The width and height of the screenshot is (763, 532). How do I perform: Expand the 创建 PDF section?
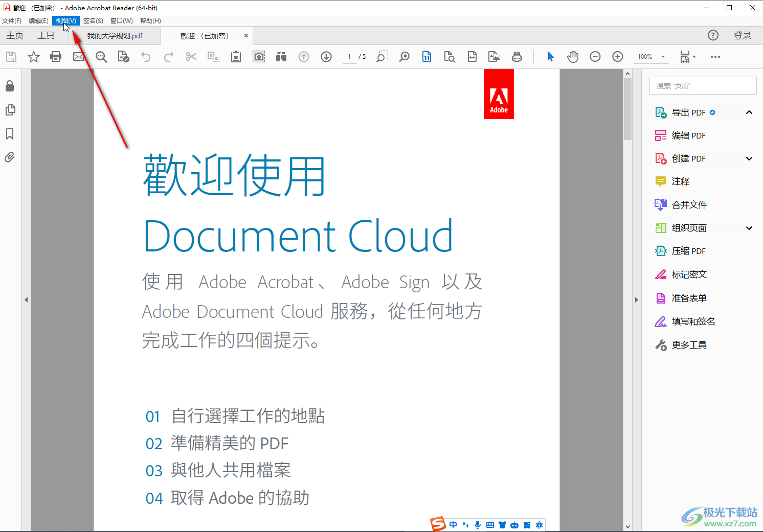pos(749,158)
